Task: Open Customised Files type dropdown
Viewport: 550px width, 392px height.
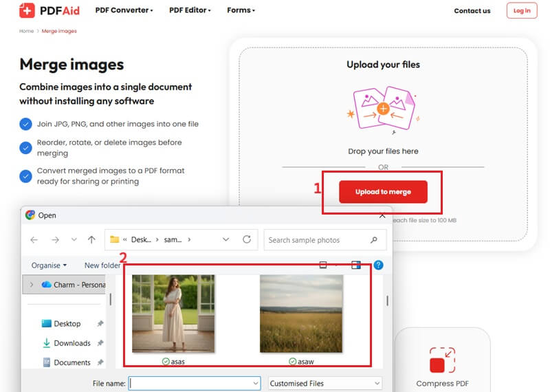Action: [325, 383]
